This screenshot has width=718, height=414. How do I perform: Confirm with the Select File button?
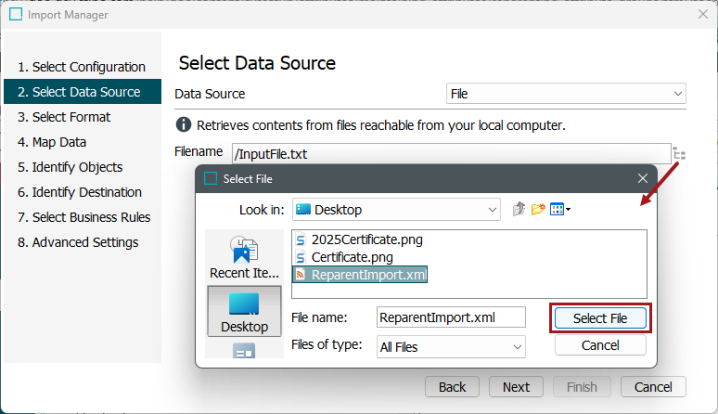pos(600,318)
